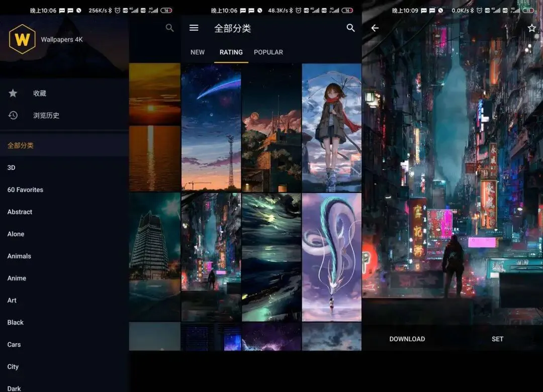Viewport: 543px width, 392px height.
Task: Switch to the RATING tab
Action: pos(231,52)
